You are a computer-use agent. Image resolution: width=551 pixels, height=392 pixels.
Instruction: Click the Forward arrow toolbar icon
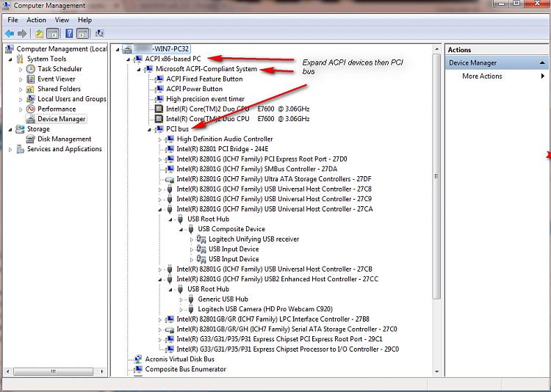(x=22, y=34)
